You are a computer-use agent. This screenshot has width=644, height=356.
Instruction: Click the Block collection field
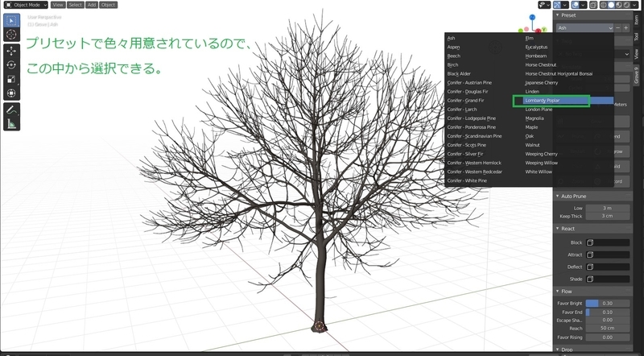(608, 242)
